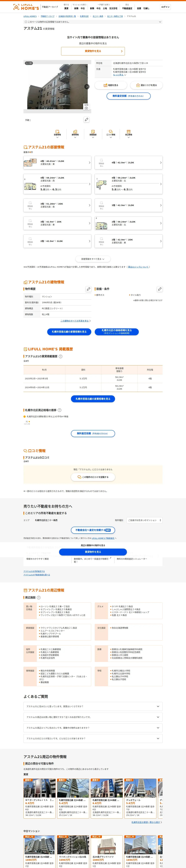Image resolution: width=186 pixels, height=868 pixels.
Task: Expand FAQ about どんな口コミがありますか
Action: tap(93, 739)
